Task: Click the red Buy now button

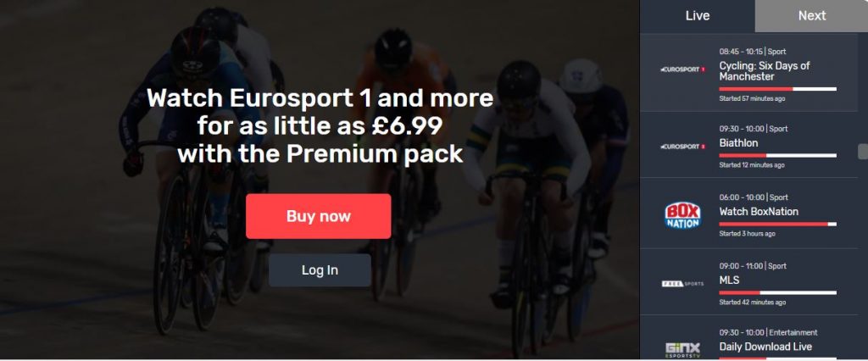Action: tap(319, 216)
